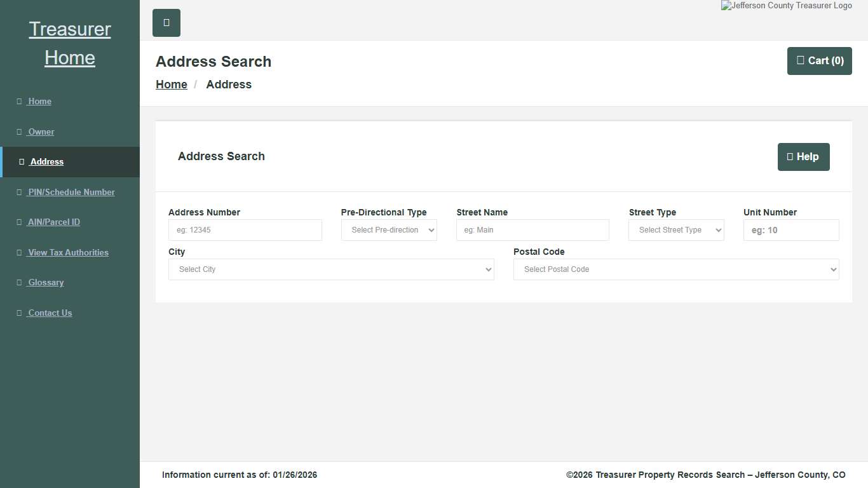The width and height of the screenshot is (868, 488).
Task: Expand the Postal Code dropdown
Action: click(675, 269)
